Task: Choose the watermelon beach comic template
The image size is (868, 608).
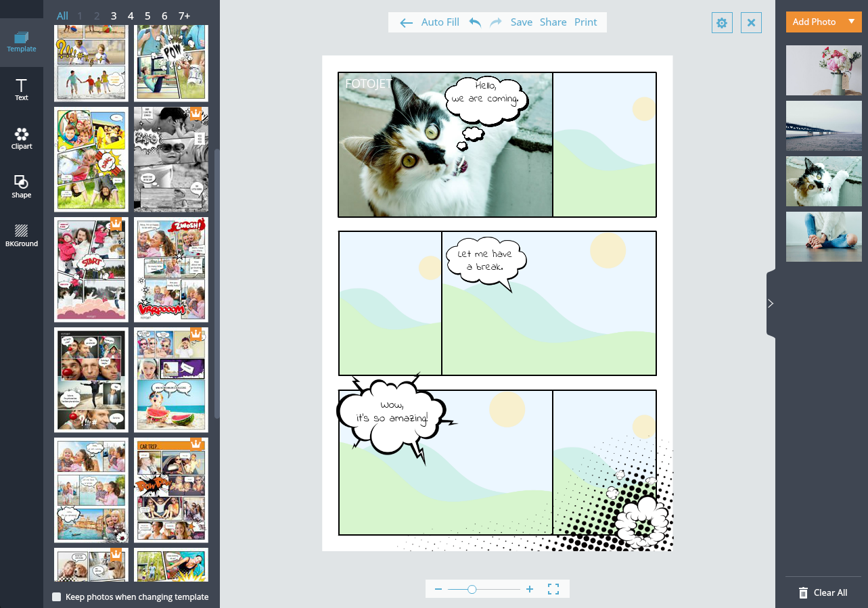Action: (x=171, y=379)
